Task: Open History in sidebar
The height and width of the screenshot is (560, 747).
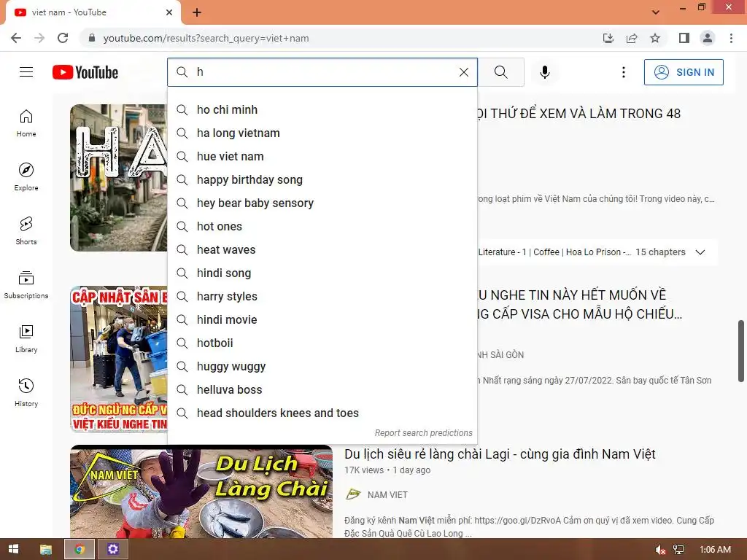Action: click(x=26, y=392)
